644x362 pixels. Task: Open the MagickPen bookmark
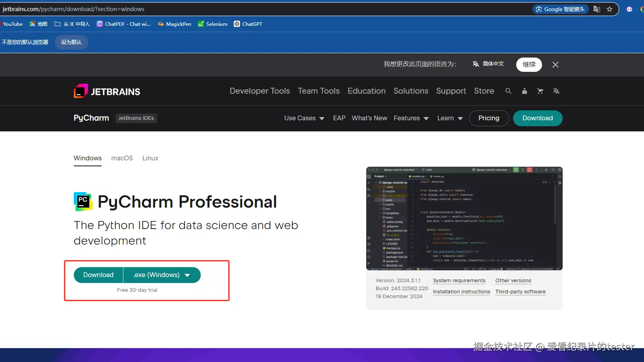point(175,24)
